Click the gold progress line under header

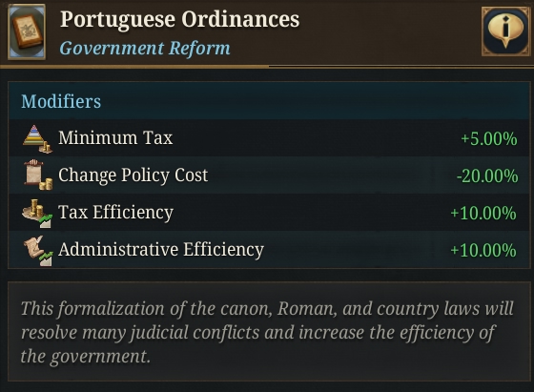click(134, 67)
